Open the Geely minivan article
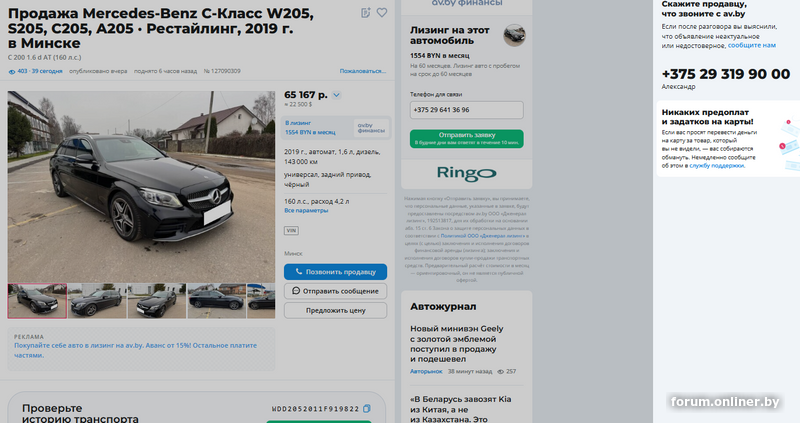 tap(457, 344)
